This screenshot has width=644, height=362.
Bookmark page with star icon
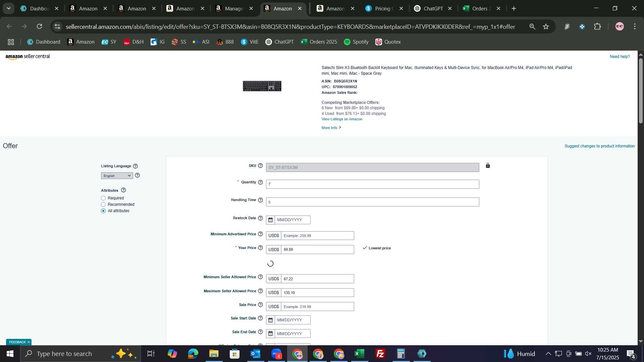pyautogui.click(x=546, y=26)
